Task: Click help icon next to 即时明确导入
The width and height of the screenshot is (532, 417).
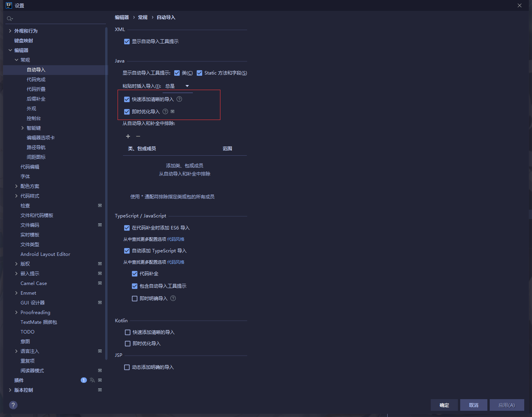Action: 173,298
